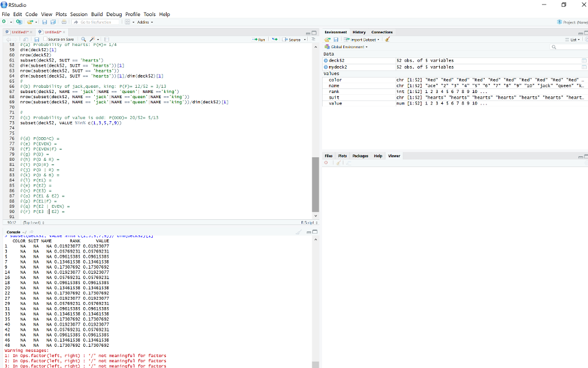Image resolution: width=588 pixels, height=368 pixels.
Task: Click the Re-run previous code icon
Action: click(x=274, y=40)
